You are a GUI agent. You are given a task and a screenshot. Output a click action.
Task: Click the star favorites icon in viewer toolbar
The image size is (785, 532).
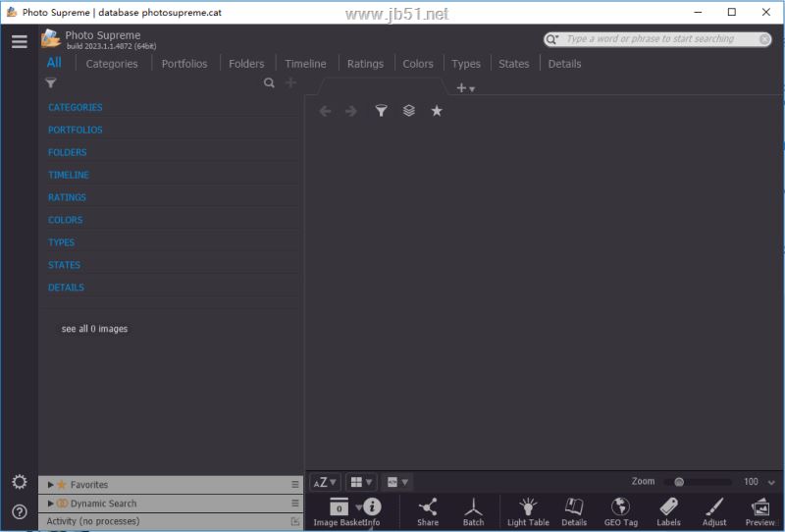437,110
